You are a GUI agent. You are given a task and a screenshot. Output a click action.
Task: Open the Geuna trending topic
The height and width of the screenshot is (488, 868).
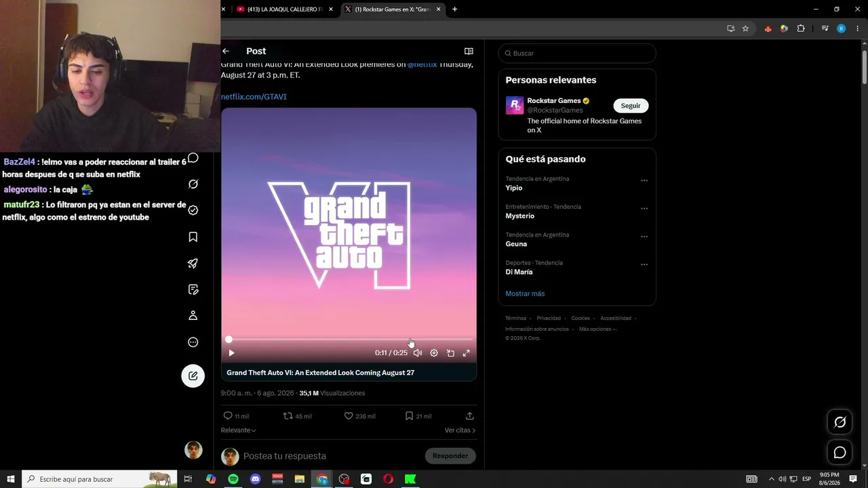click(516, 244)
